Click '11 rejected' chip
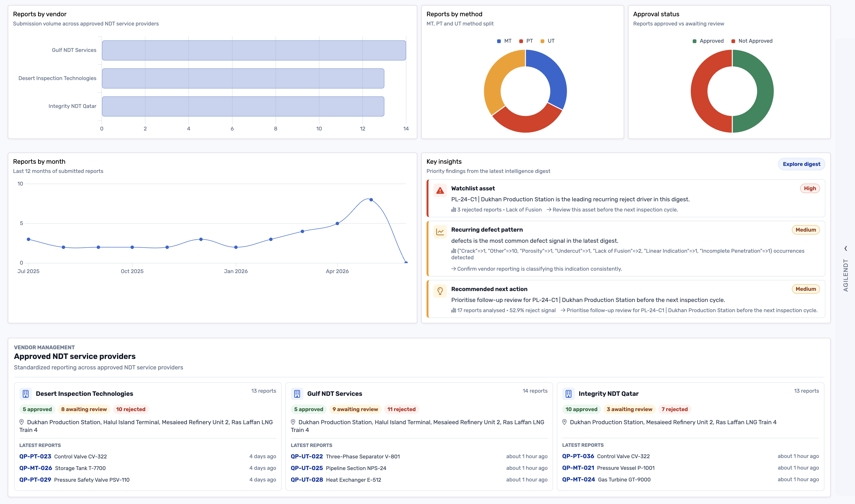This screenshot has height=504, width=855. pos(401,409)
